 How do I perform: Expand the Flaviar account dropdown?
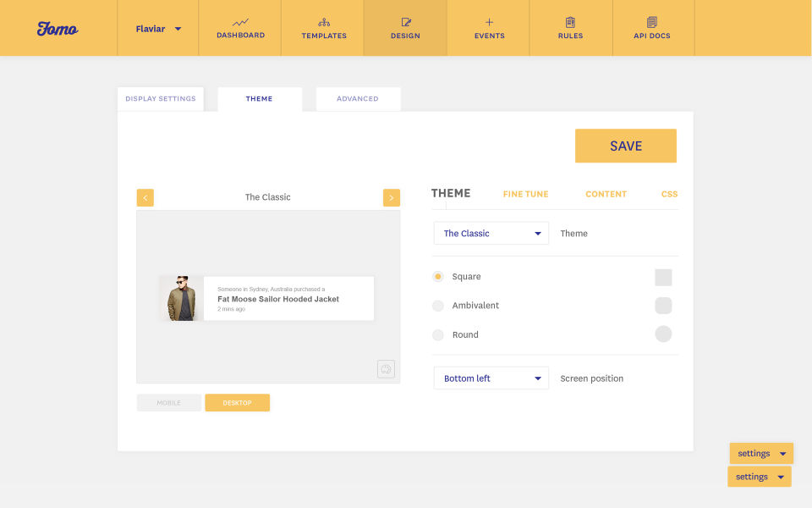tap(158, 29)
